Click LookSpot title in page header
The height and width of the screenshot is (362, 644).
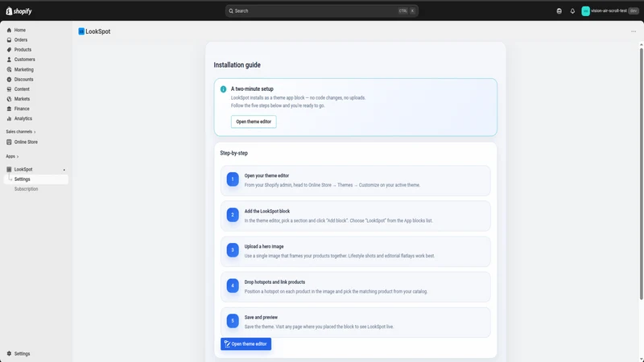[x=97, y=31]
